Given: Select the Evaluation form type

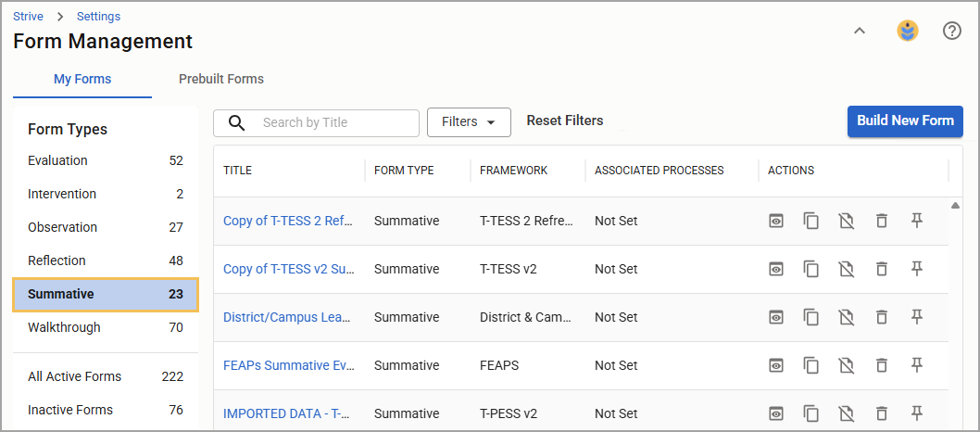Looking at the screenshot, I should click(x=106, y=160).
